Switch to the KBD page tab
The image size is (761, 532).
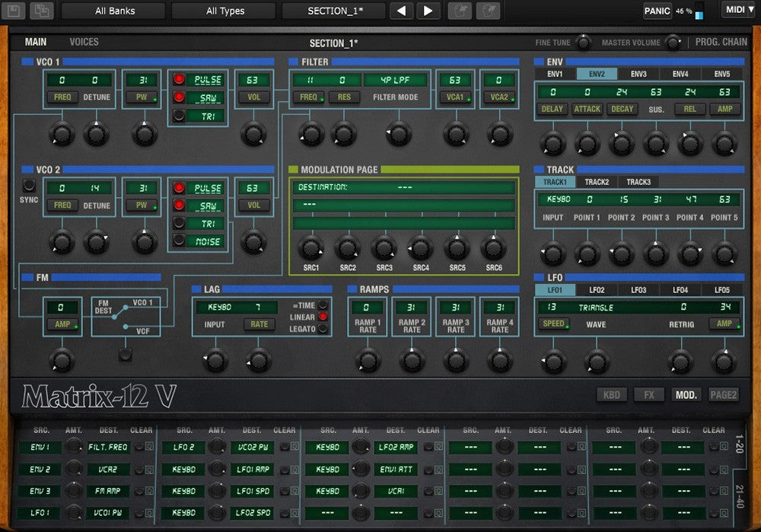612,395
